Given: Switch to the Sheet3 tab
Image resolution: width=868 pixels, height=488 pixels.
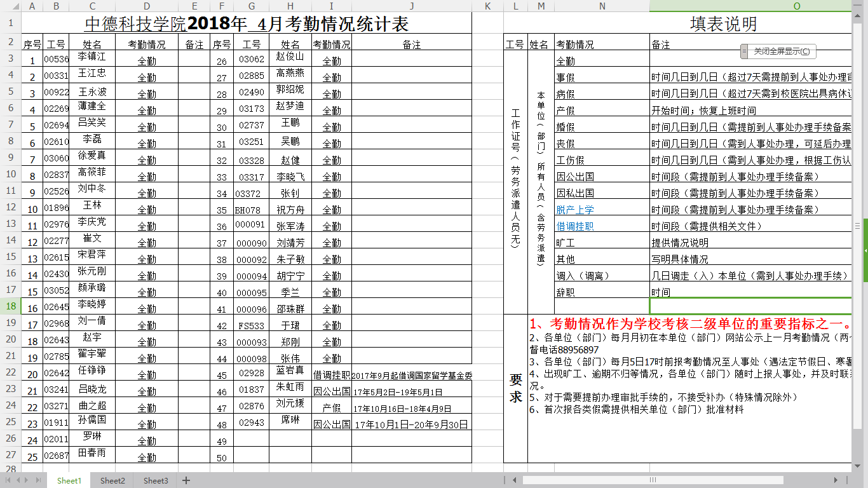Looking at the screenshot, I should (156, 480).
